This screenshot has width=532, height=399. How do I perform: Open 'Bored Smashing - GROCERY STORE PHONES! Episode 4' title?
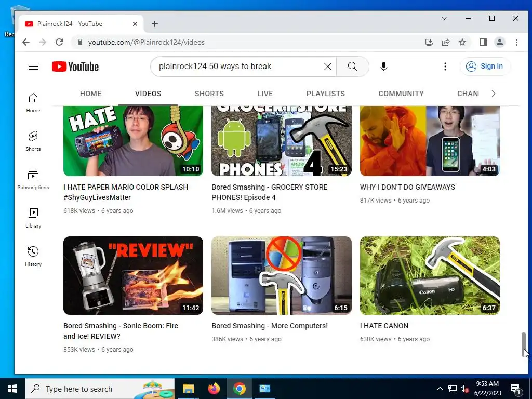[x=270, y=192]
